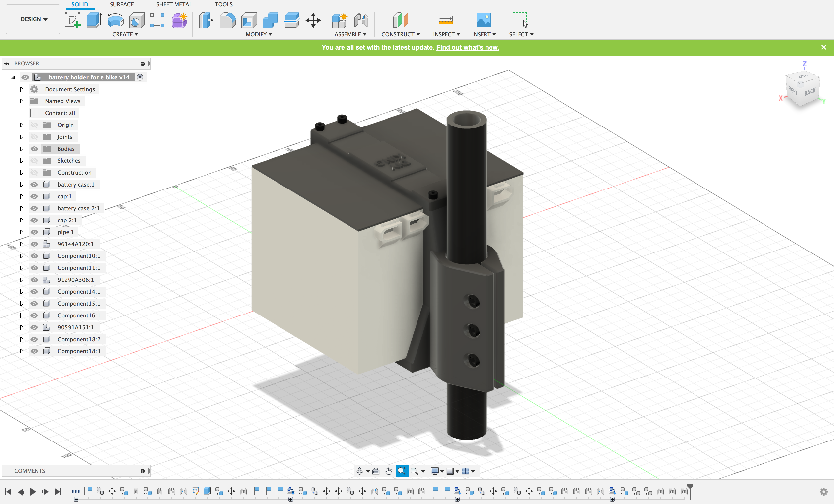This screenshot has height=504, width=834.
Task: Click the Fillet tool icon
Action: click(227, 20)
